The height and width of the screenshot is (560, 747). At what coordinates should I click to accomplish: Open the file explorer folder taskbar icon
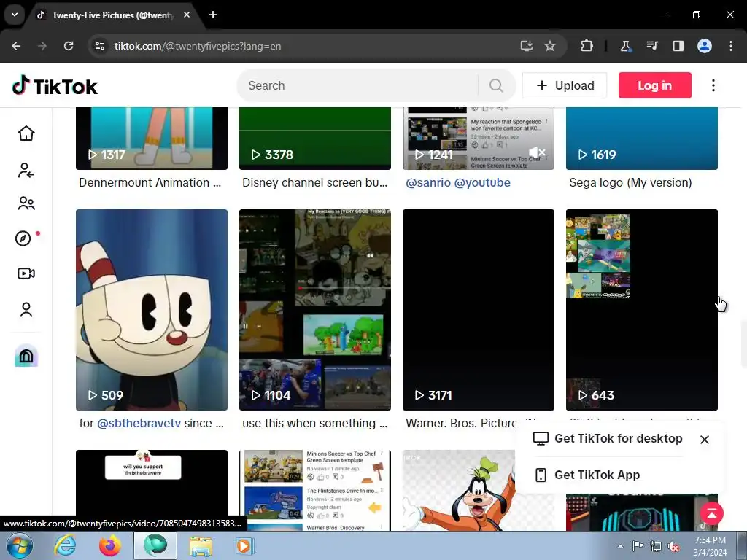tap(201, 545)
